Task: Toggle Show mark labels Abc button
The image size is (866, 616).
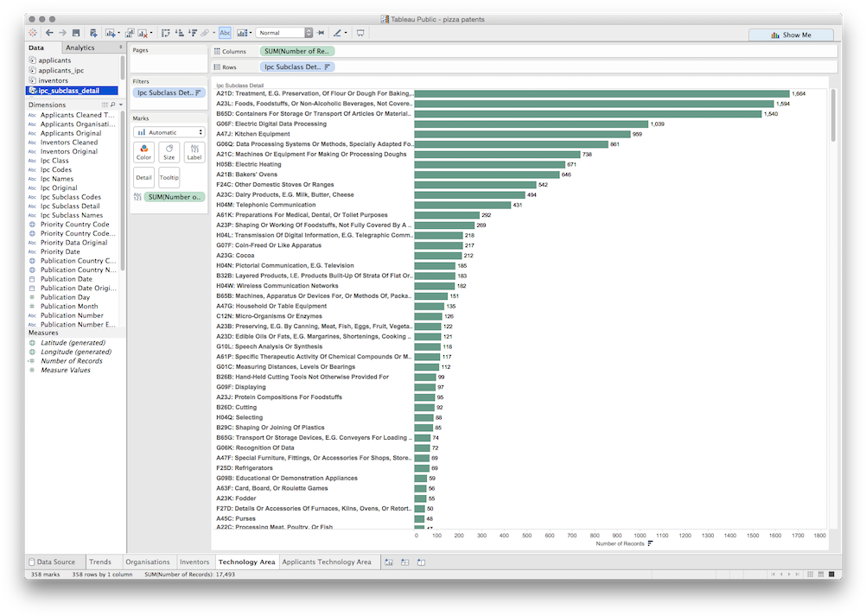Action: coord(225,33)
